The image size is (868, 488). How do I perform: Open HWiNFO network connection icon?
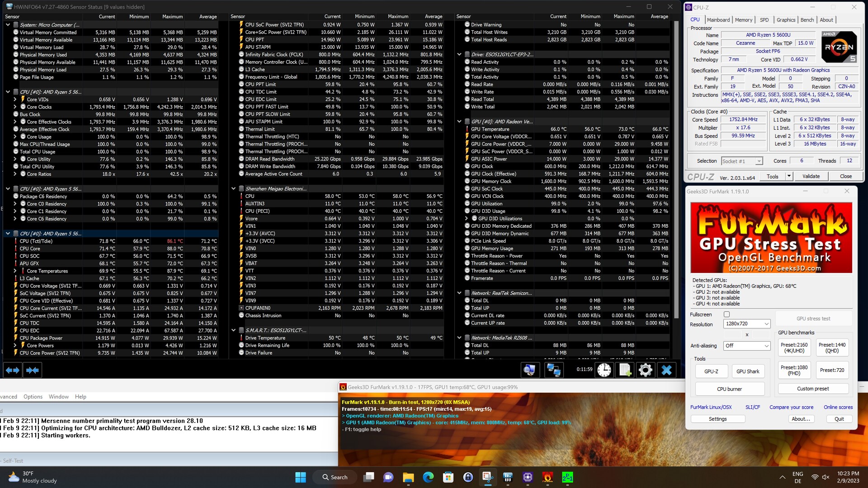553,370
